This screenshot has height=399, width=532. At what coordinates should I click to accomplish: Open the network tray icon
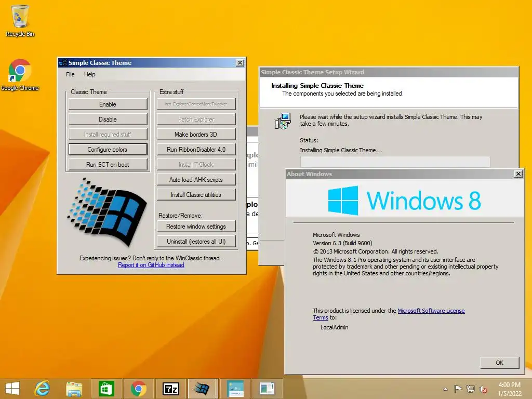(471, 389)
